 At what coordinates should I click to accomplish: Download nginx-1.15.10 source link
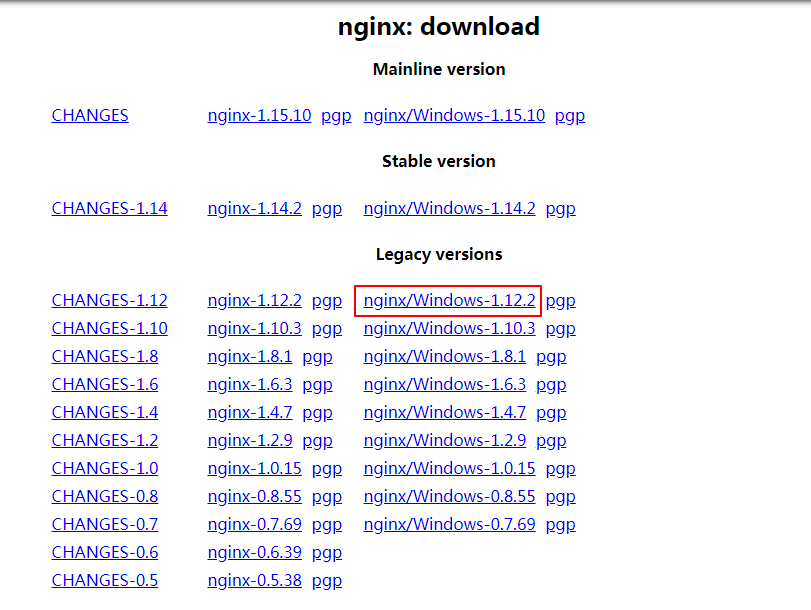pos(259,115)
